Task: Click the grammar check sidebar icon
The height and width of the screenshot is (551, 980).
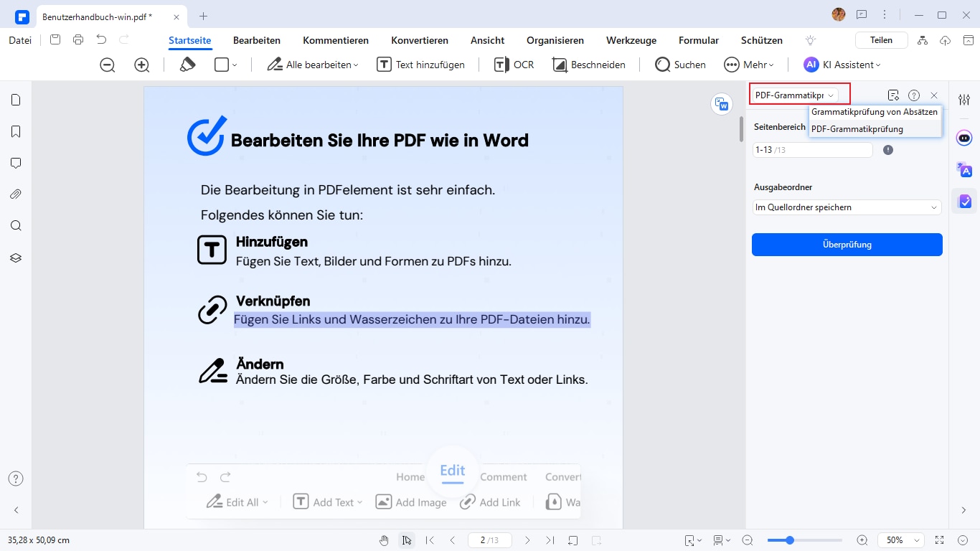Action: pyautogui.click(x=964, y=201)
